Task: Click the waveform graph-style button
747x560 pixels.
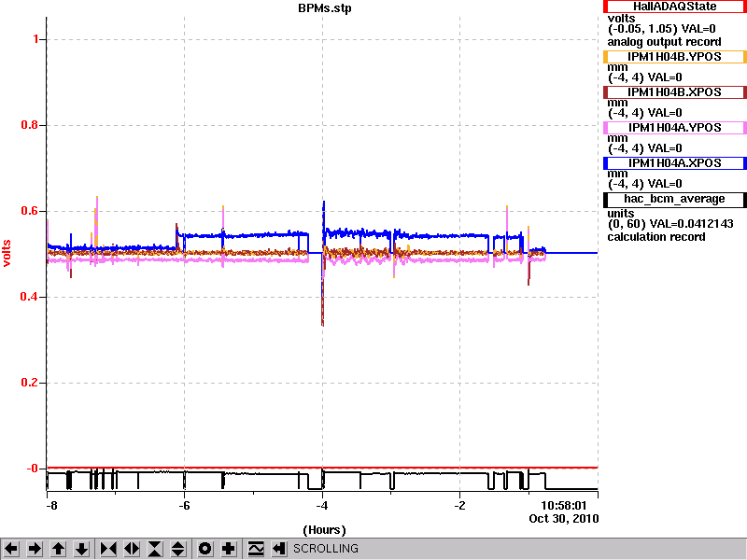Action: pyautogui.click(x=256, y=549)
